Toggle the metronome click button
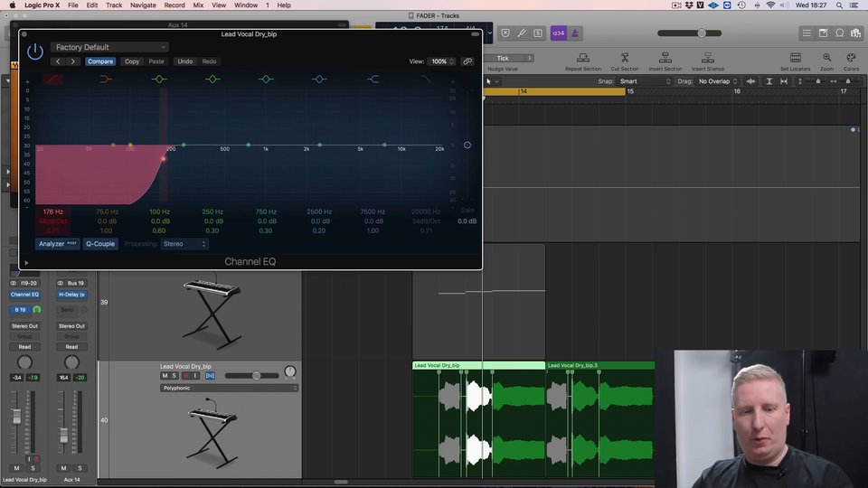Screen dimensions: 868x488 point(575,33)
